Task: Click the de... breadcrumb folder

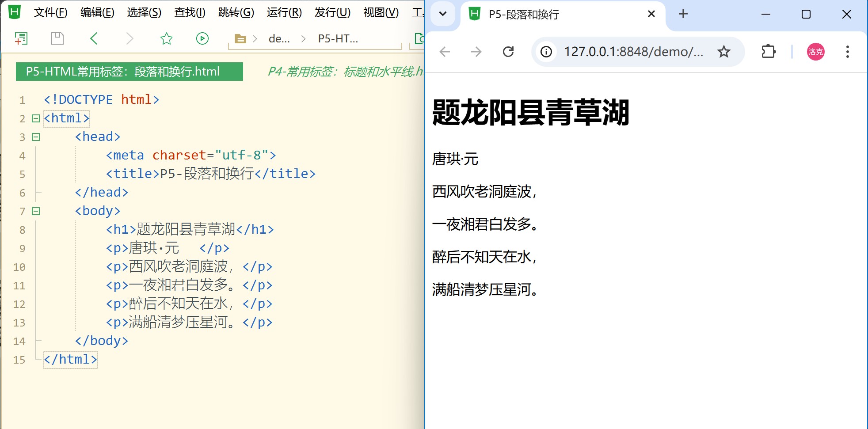Action: click(279, 39)
